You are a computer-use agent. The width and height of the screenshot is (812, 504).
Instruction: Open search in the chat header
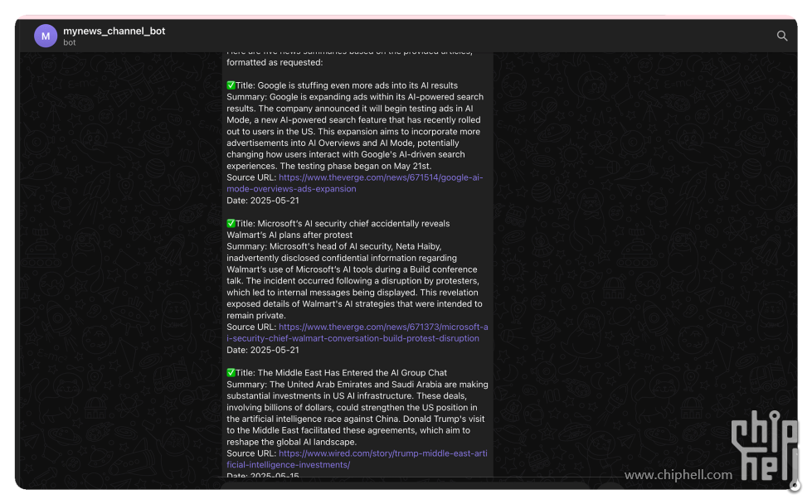pyautogui.click(x=782, y=36)
